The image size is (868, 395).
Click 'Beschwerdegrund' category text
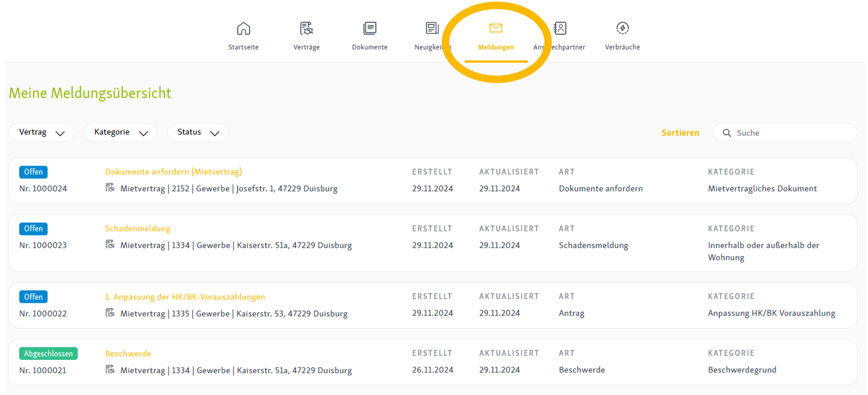click(x=742, y=370)
